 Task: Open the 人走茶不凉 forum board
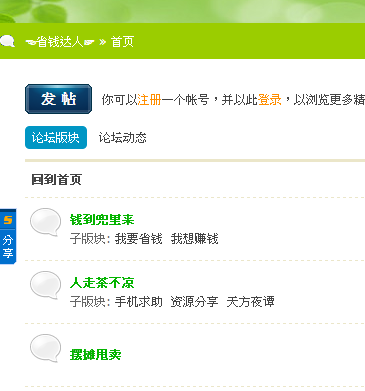point(102,283)
